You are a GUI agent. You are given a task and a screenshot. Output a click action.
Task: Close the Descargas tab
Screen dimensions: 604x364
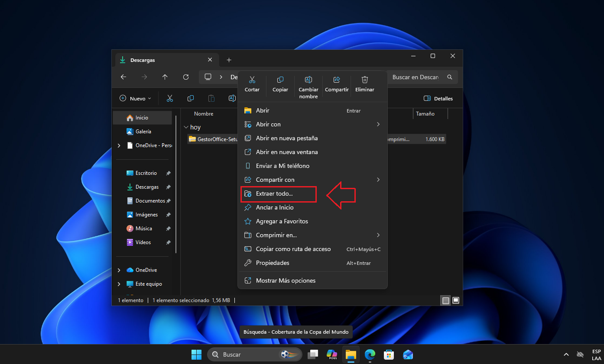(x=210, y=60)
